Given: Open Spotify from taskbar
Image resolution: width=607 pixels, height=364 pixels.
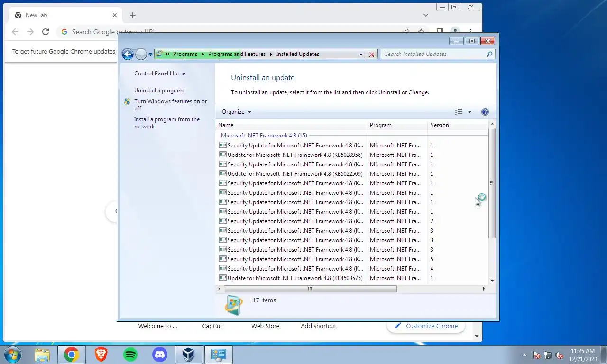Looking at the screenshot, I should 130,355.
